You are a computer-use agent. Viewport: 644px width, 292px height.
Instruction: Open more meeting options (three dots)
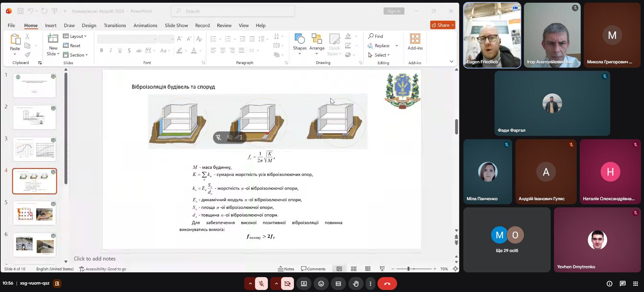[371, 284]
